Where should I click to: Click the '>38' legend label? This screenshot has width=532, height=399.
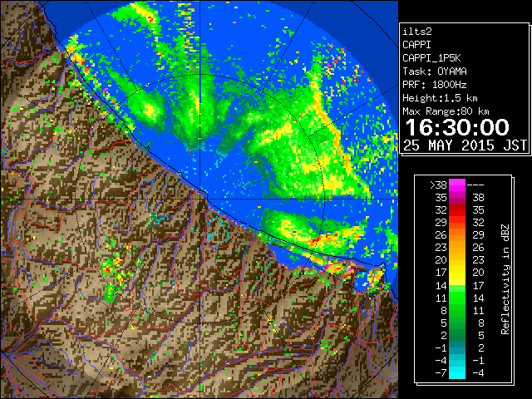(438, 185)
